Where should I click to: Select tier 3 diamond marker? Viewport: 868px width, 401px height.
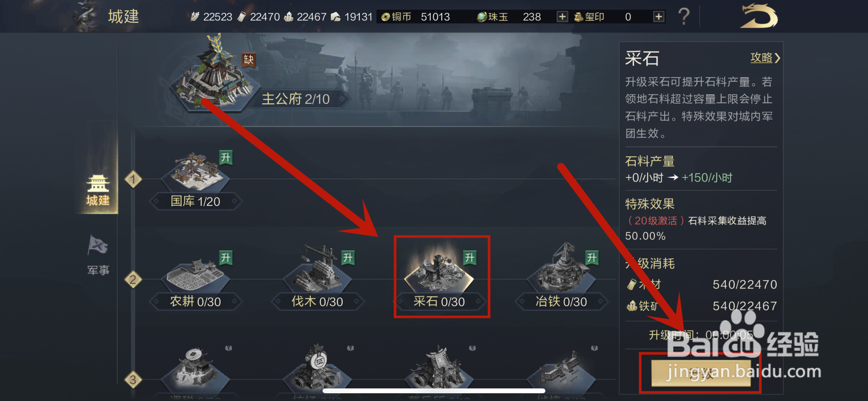133,380
